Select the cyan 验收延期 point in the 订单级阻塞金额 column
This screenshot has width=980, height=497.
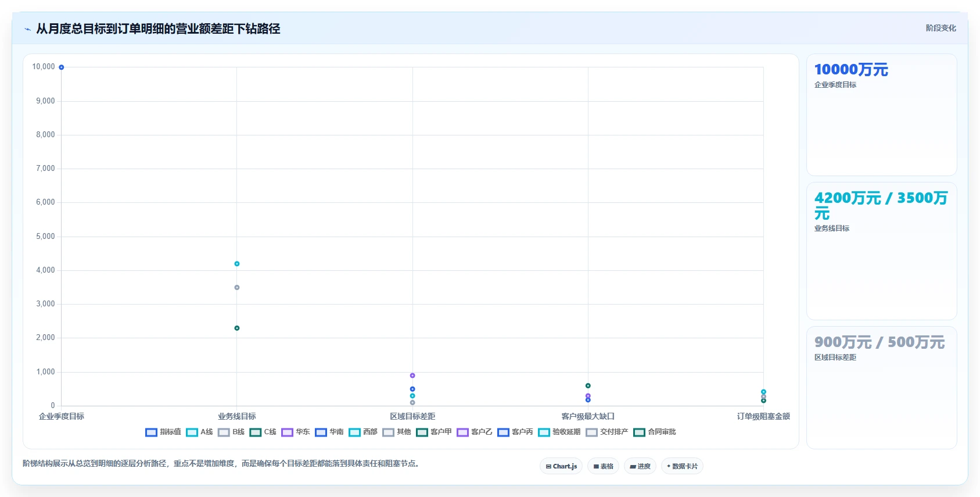[763, 392]
